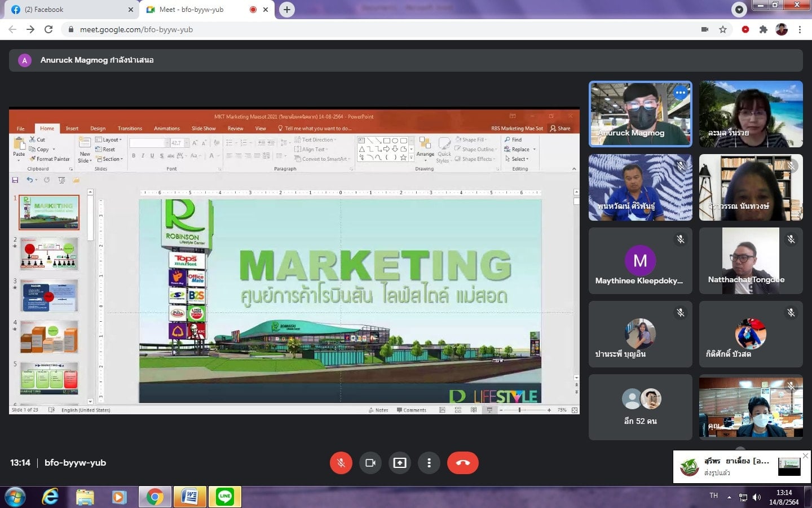Screen dimensions: 812x508
Task: Click the Find command
Action: [513, 139]
